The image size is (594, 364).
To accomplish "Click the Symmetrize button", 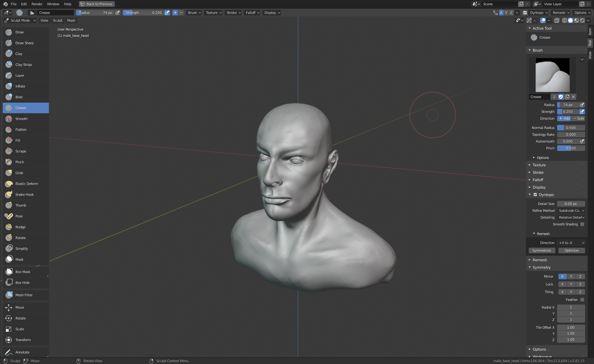I will (541, 251).
